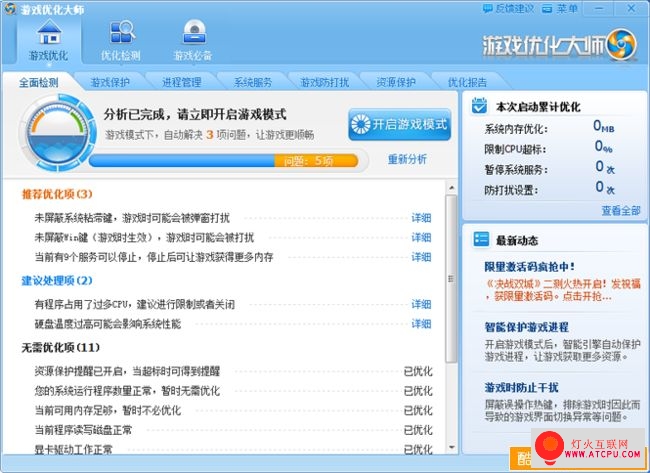Screen dimensions: 650x473
Task: Click the scrollbar down arrow
Action: pos(452,447)
